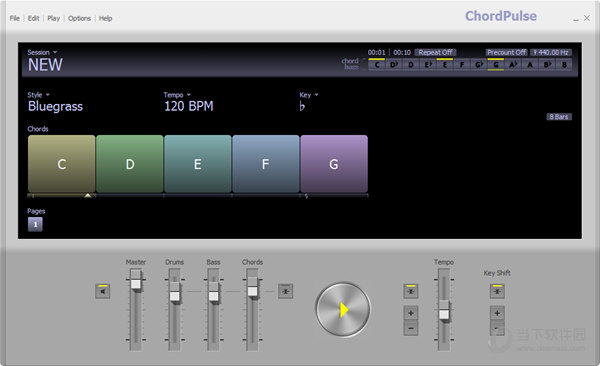
Task: Click the playhead triangle marker under C chord
Action: [x=88, y=195]
